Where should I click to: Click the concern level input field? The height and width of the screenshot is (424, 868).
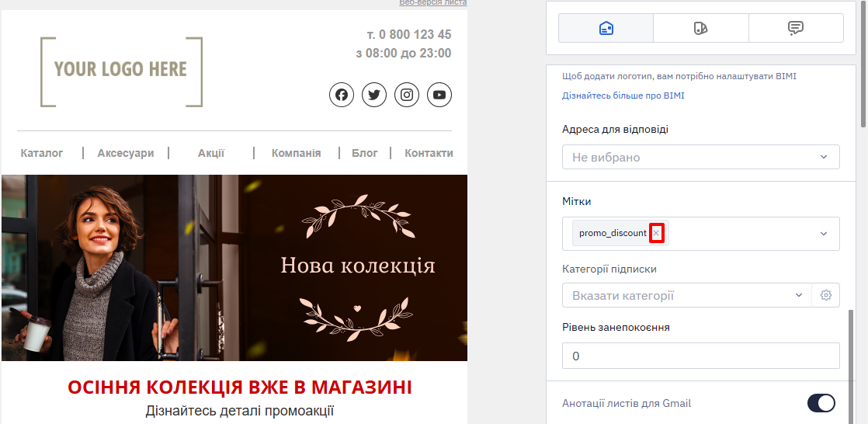[x=701, y=356]
